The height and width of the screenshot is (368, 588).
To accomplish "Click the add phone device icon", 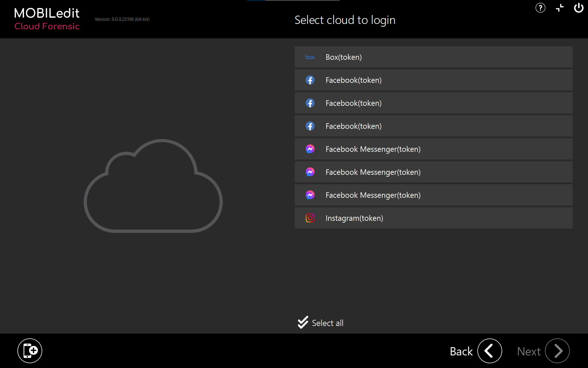I will [x=29, y=351].
